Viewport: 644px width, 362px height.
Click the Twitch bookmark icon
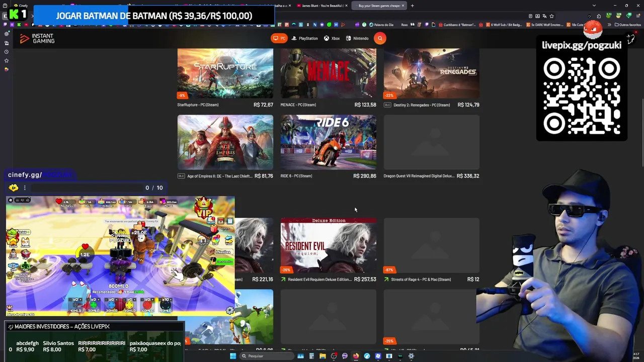5,24
